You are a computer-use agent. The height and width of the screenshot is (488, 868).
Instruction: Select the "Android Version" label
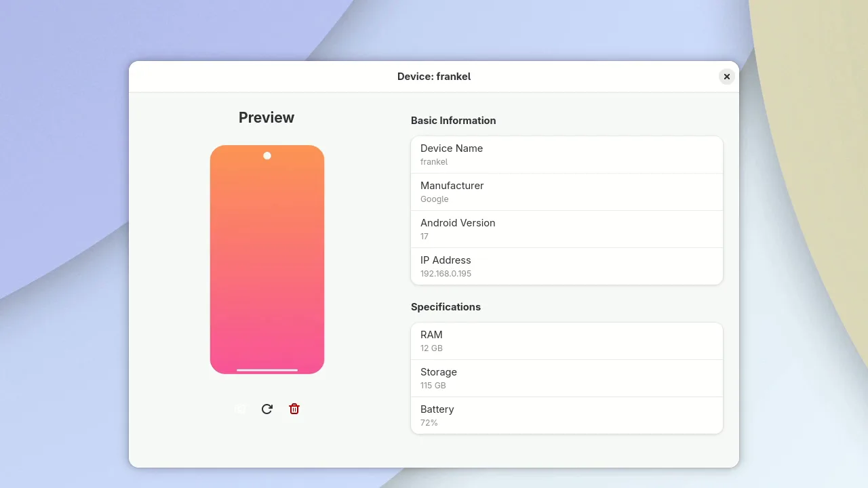[x=458, y=223]
